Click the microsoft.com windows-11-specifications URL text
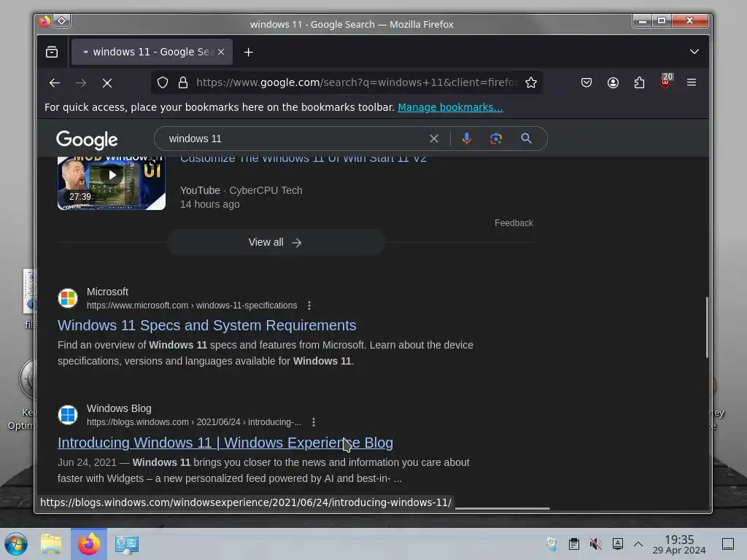 [192, 306]
